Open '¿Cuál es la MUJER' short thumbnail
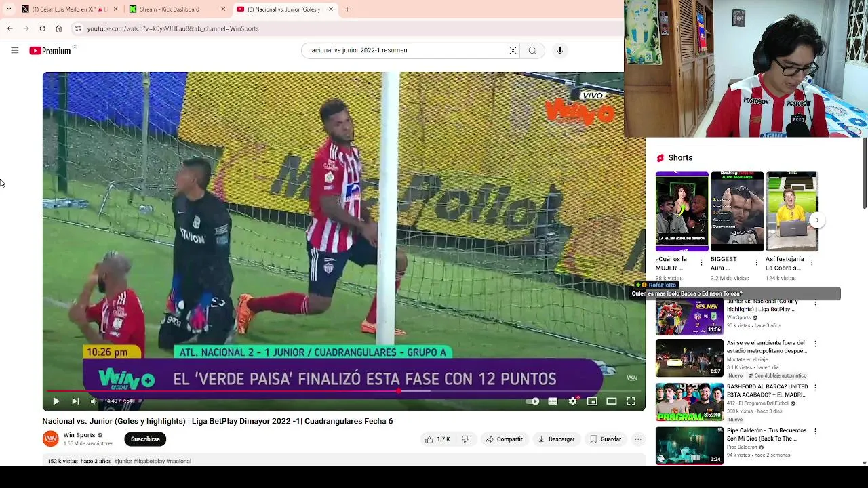This screenshot has width=868, height=488. (x=682, y=211)
